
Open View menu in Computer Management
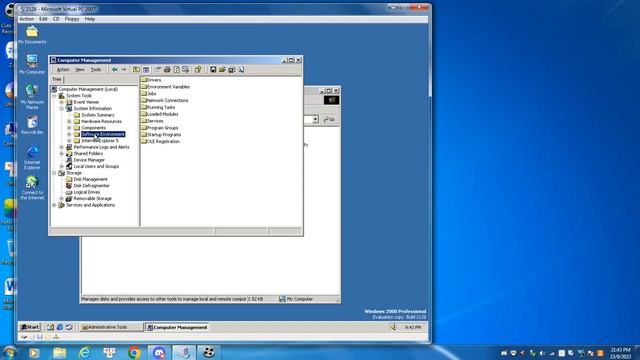click(x=80, y=70)
